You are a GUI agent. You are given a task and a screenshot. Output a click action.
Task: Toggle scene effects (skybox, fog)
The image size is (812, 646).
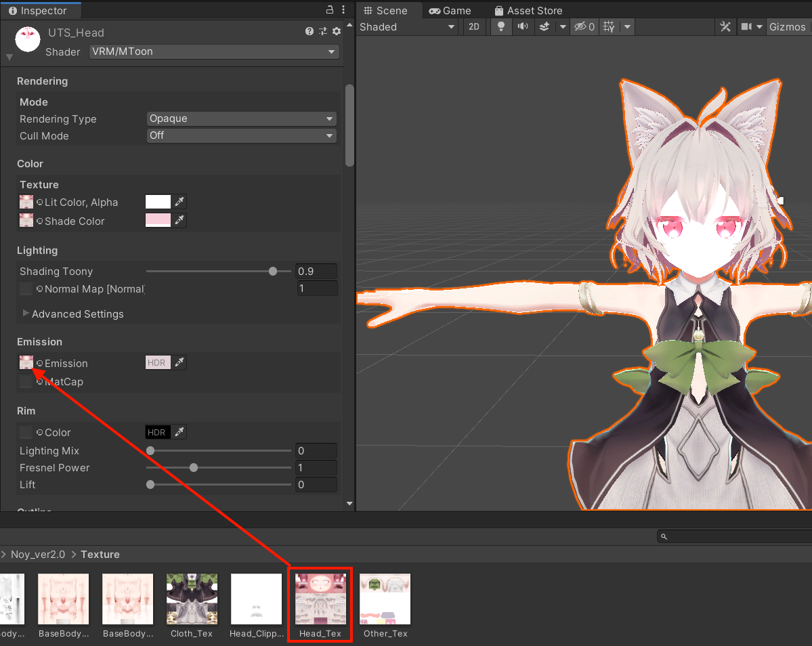544,26
